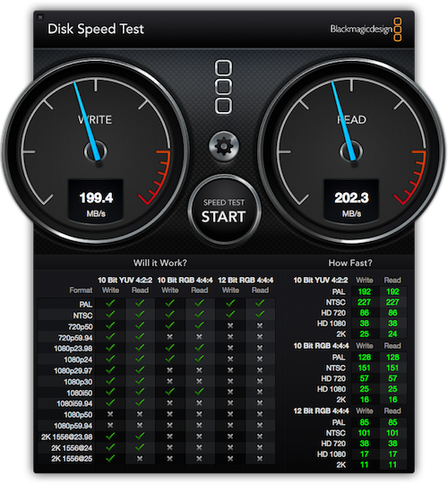Screen dimensions: 448x484
Task: Close the Disk Speed Test window
Action: pyautogui.click(x=40, y=18)
